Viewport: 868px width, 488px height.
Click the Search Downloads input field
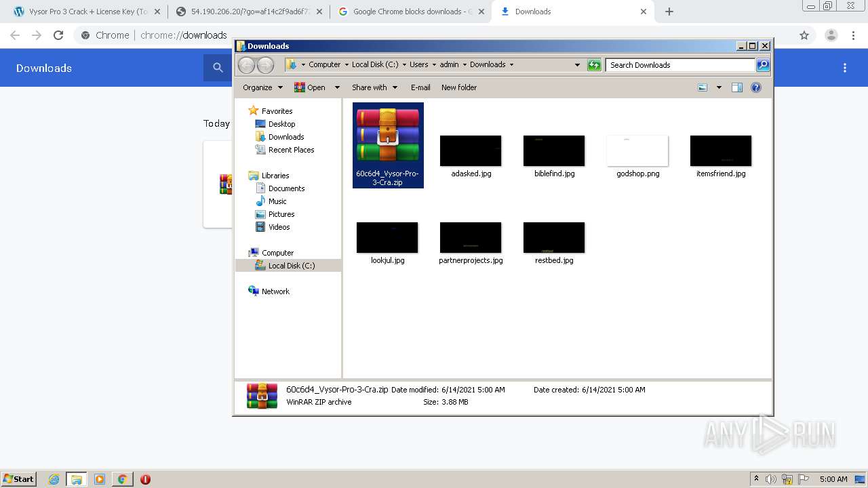pyautogui.click(x=680, y=65)
